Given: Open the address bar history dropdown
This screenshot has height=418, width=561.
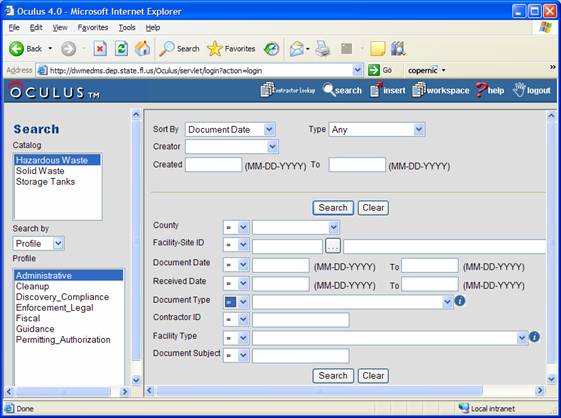Looking at the screenshot, I should 357,70.
